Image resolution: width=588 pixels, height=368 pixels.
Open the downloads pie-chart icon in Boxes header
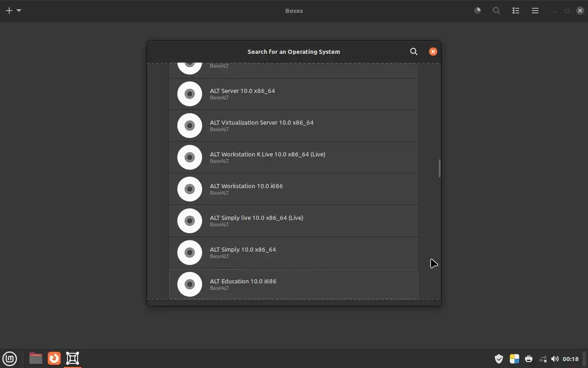point(477,11)
